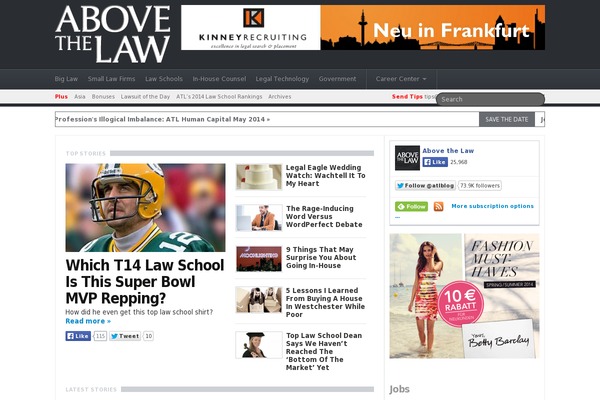Expand the Career Center dropdown
600x400 pixels.
[x=401, y=79]
